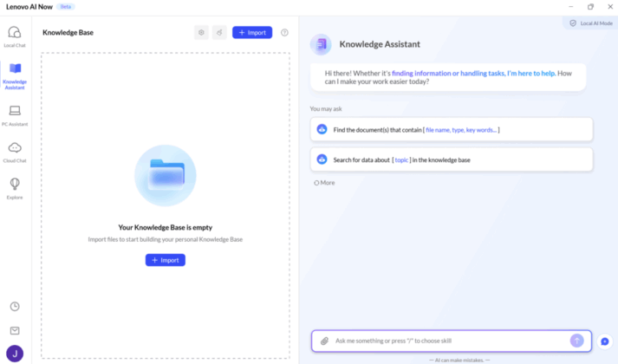This screenshot has width=618, height=364.
Task: Click the greeting message bubble
Action: pos(448,77)
